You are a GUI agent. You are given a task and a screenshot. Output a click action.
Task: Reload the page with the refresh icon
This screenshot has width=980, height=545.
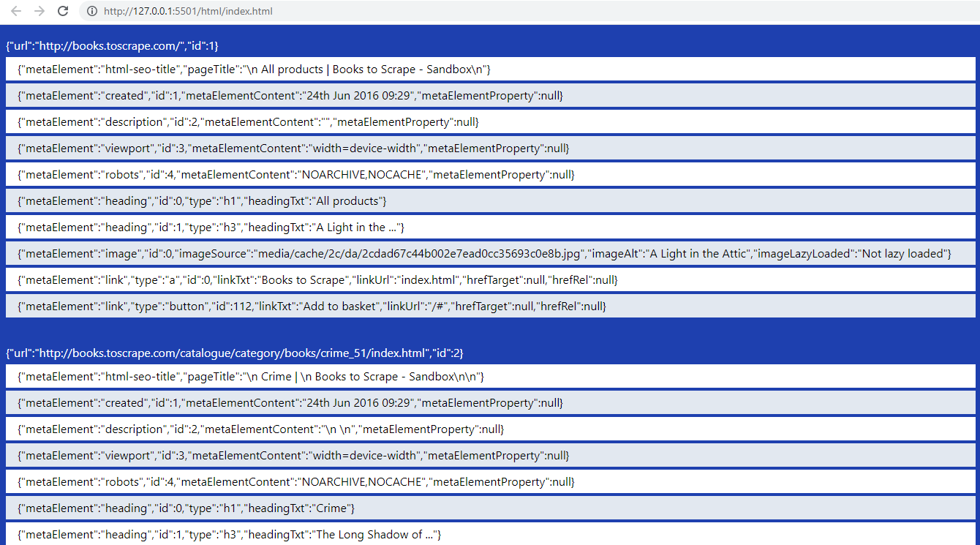click(x=63, y=11)
